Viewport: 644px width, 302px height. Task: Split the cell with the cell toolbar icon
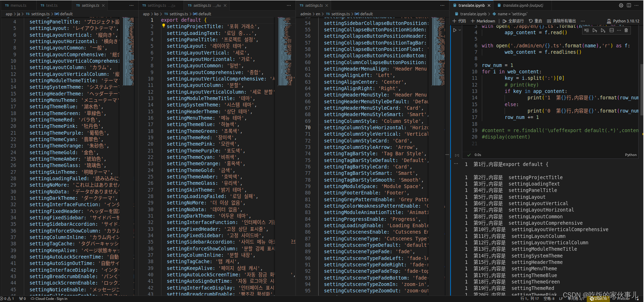point(612,31)
